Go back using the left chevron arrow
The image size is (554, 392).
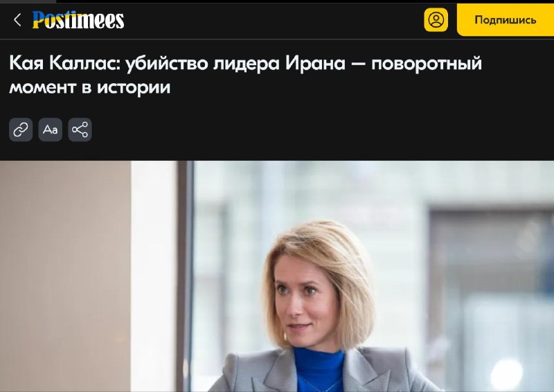point(17,20)
